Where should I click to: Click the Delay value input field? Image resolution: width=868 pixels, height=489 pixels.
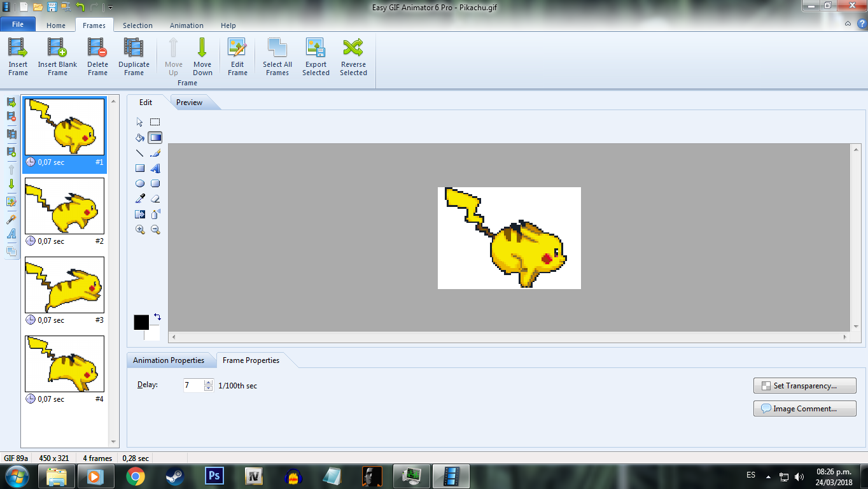[193, 385]
